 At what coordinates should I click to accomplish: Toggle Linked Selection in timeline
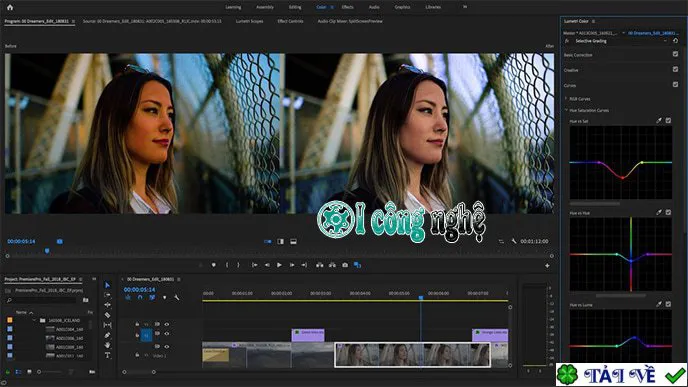click(x=152, y=297)
